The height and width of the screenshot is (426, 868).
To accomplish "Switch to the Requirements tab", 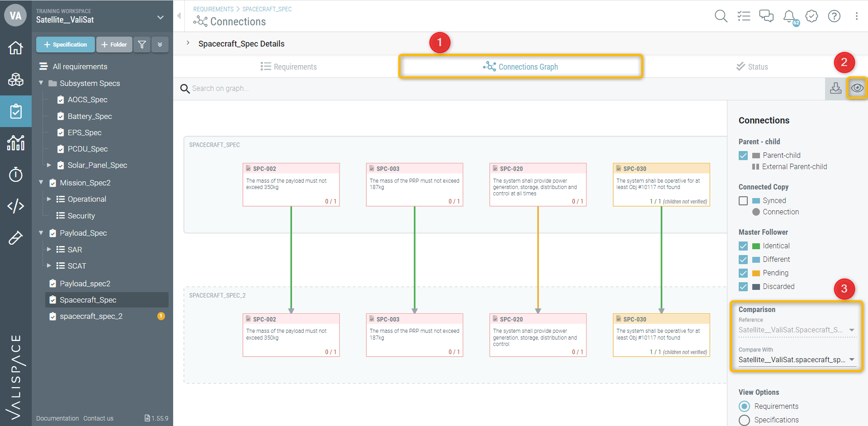I will 288,67.
